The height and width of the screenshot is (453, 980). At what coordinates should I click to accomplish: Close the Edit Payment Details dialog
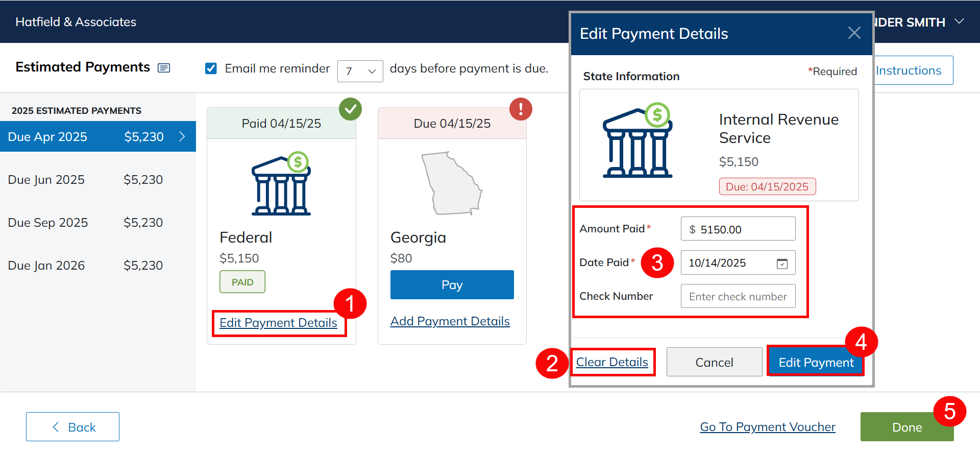(x=854, y=33)
